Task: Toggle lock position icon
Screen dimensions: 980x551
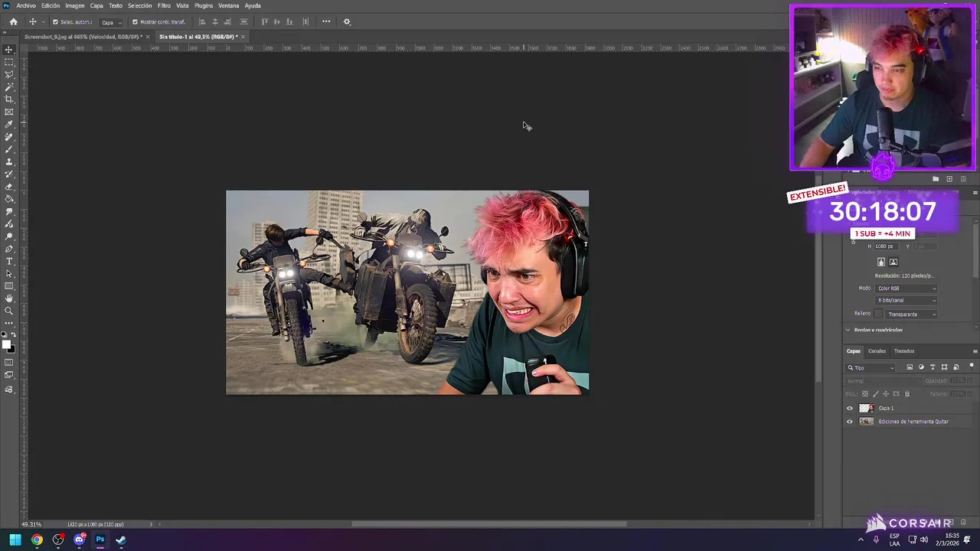Action: pos(886,393)
